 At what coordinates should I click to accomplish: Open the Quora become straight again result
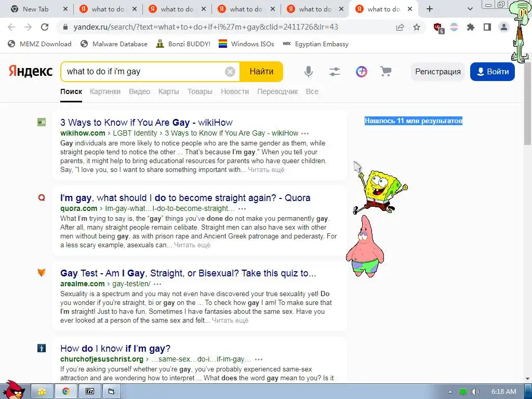tap(185, 198)
